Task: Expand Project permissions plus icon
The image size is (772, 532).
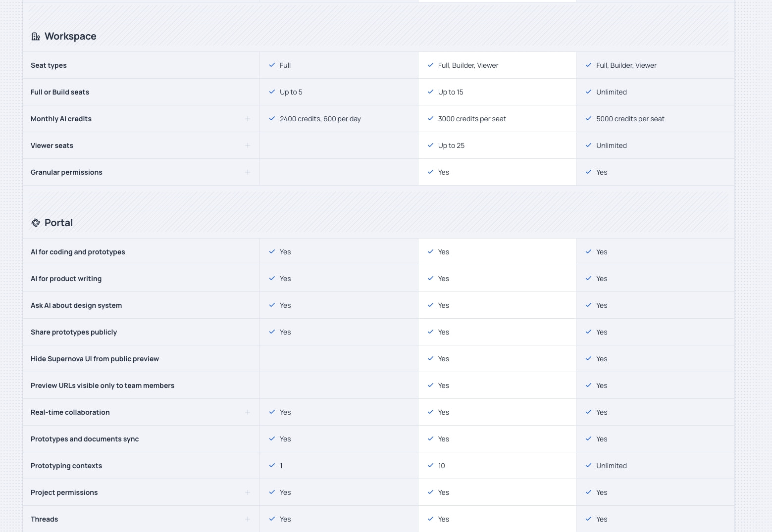Action: pyautogui.click(x=248, y=492)
